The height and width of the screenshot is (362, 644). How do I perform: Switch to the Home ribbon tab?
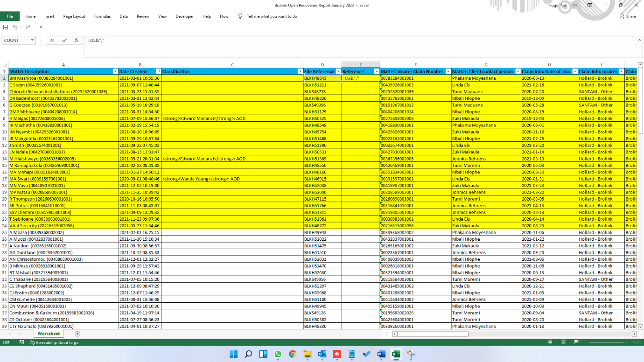click(x=30, y=16)
